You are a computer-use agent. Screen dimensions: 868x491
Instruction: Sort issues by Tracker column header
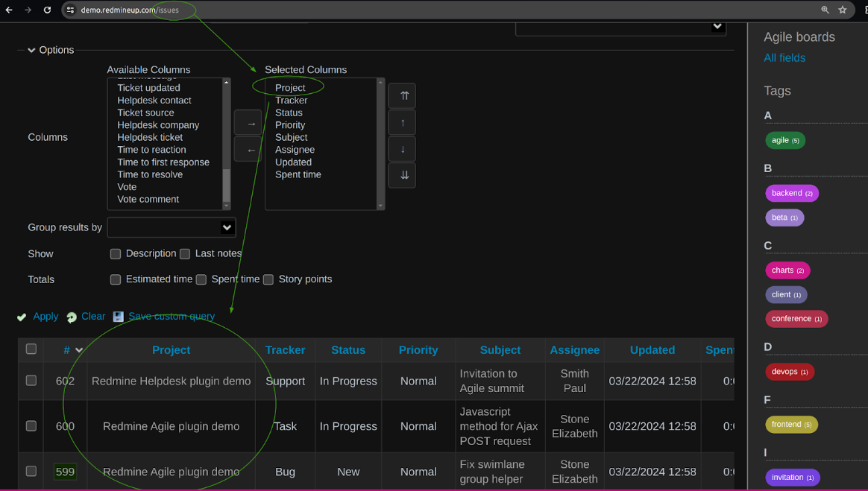point(285,350)
